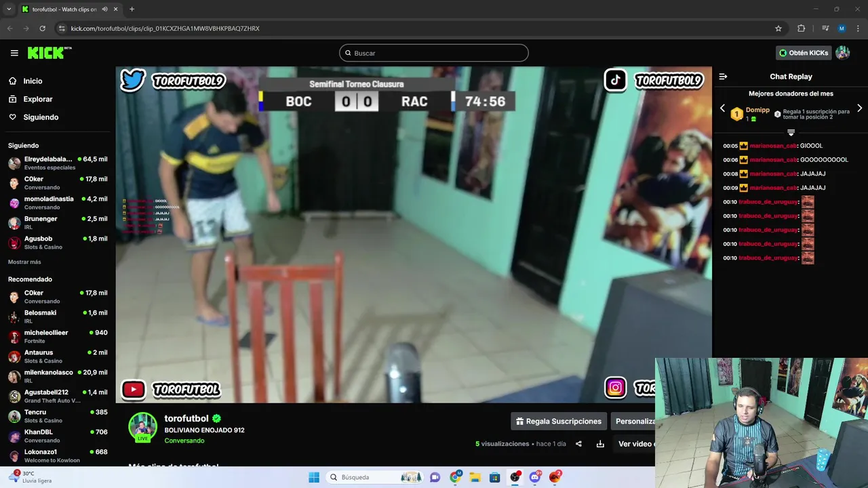Open Explorar in sidebar

37,99
